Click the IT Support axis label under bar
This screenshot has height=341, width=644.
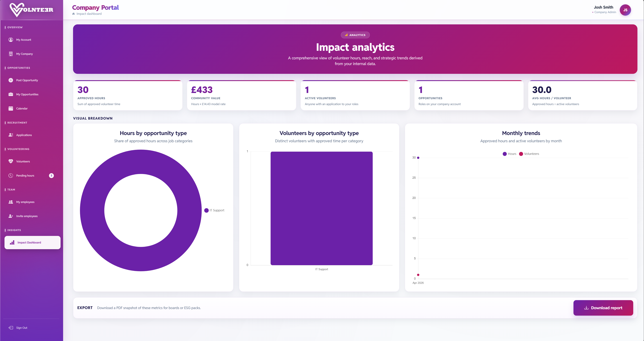click(x=321, y=269)
